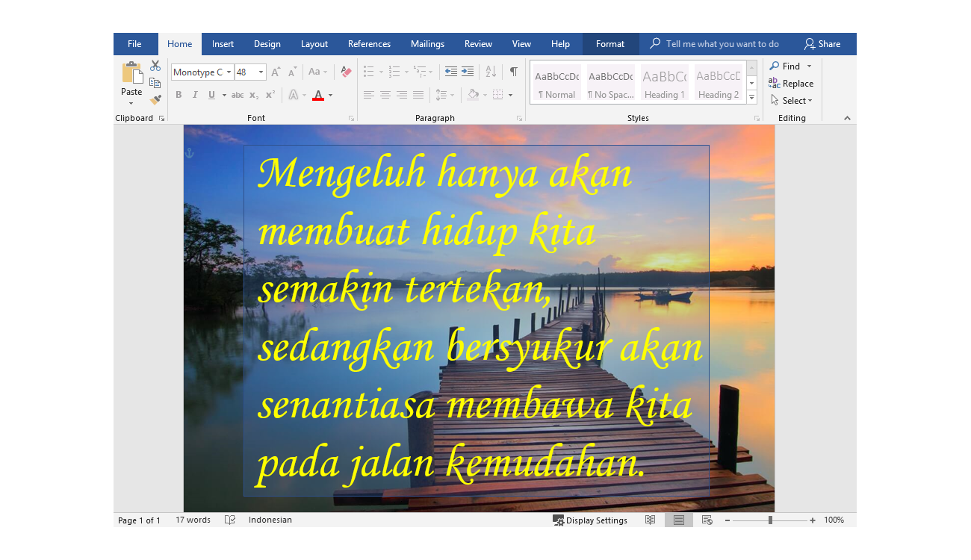Click the borders icon
Viewport: 971px width, 560px height.
[x=498, y=95]
